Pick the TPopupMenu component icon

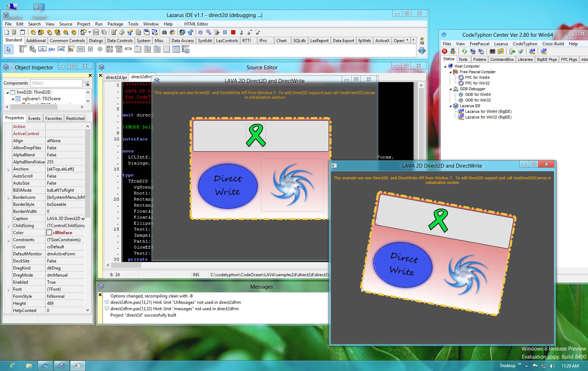pyautogui.click(x=33, y=49)
